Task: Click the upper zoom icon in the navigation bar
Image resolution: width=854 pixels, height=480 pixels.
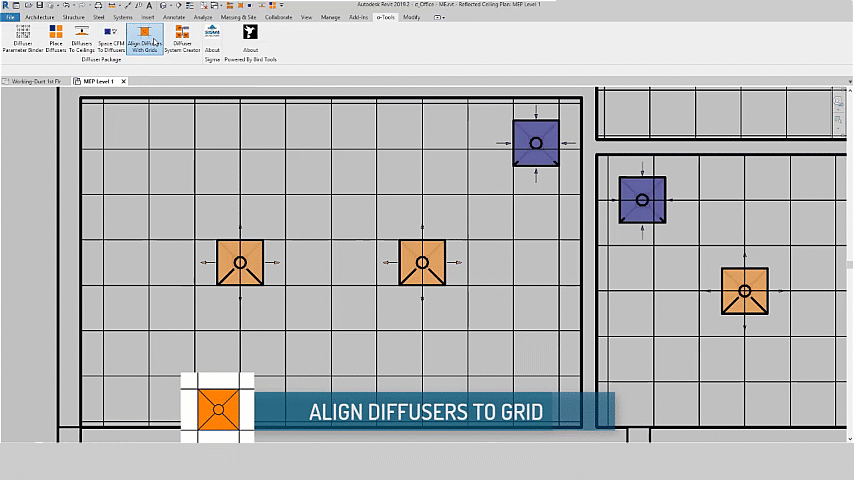Action: (x=838, y=102)
